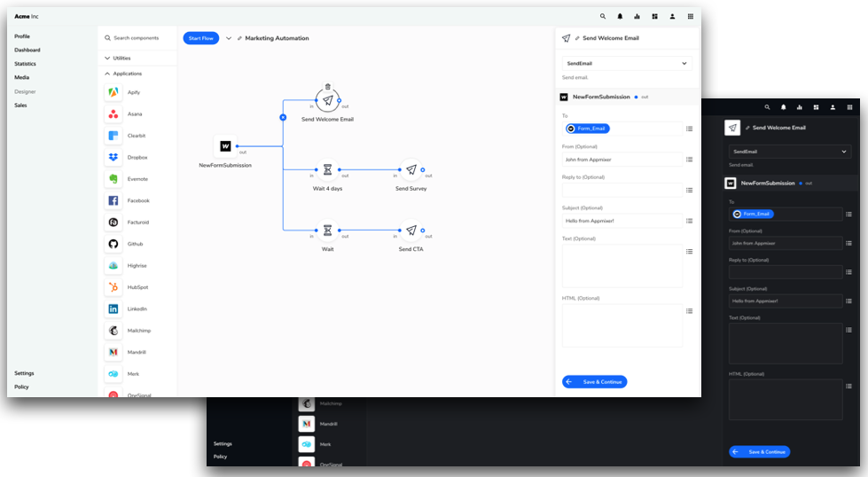Select the Send Survey node
The image size is (868, 477).
tap(411, 170)
